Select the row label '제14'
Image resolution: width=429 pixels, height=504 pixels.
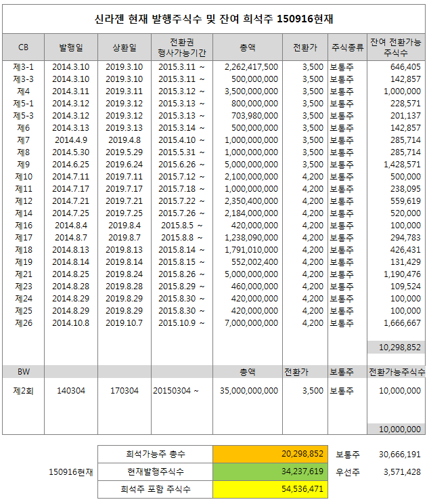click(x=24, y=213)
